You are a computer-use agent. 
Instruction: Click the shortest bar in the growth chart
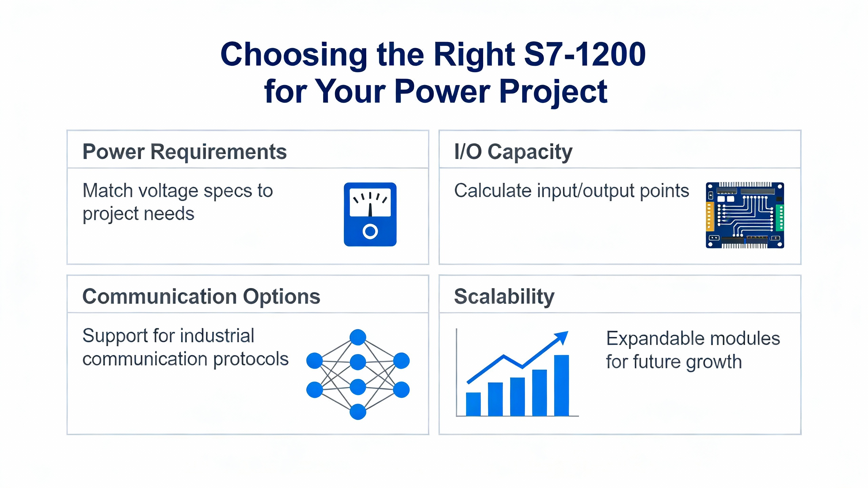[x=473, y=404]
